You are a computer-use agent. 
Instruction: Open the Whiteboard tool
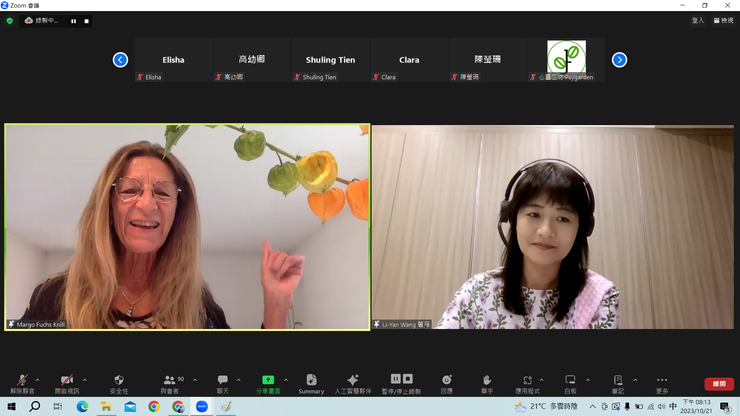pyautogui.click(x=570, y=382)
